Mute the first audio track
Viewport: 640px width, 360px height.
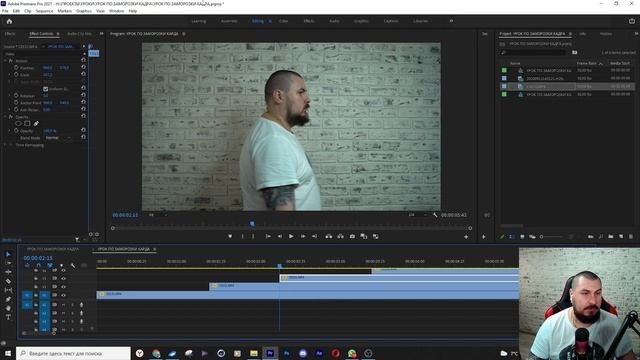point(63,305)
